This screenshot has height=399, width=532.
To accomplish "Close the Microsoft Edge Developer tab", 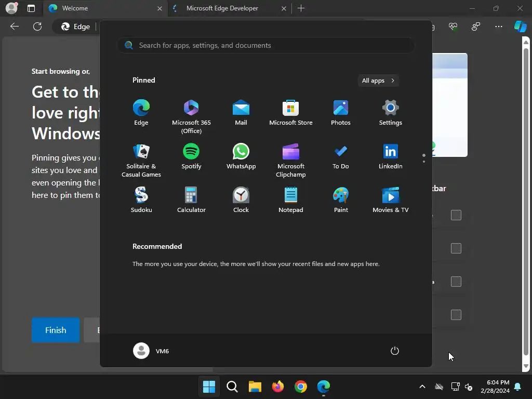I will 284,8.
